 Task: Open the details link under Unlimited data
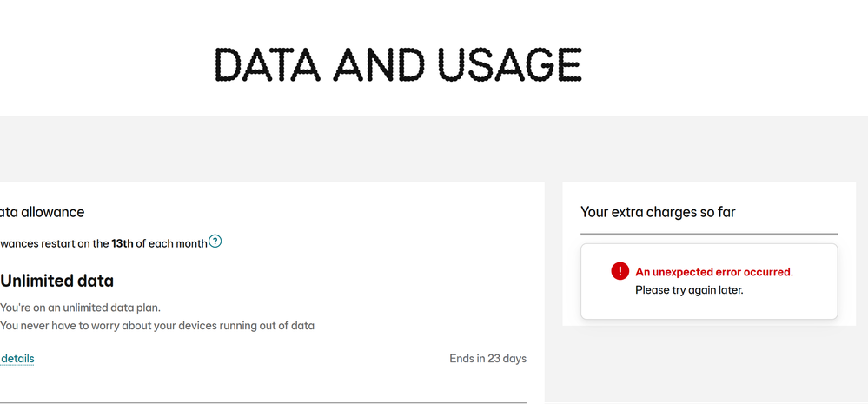click(17, 359)
